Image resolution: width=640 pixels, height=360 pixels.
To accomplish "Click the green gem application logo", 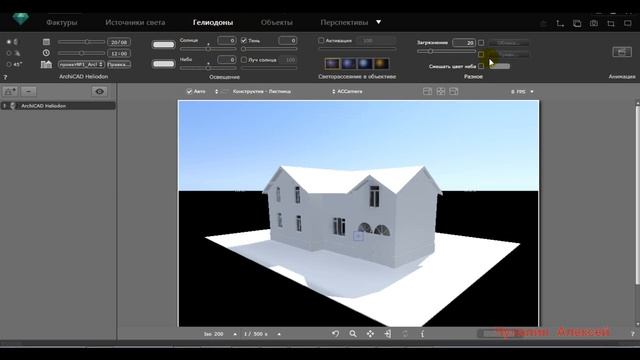I will pos(20,19).
